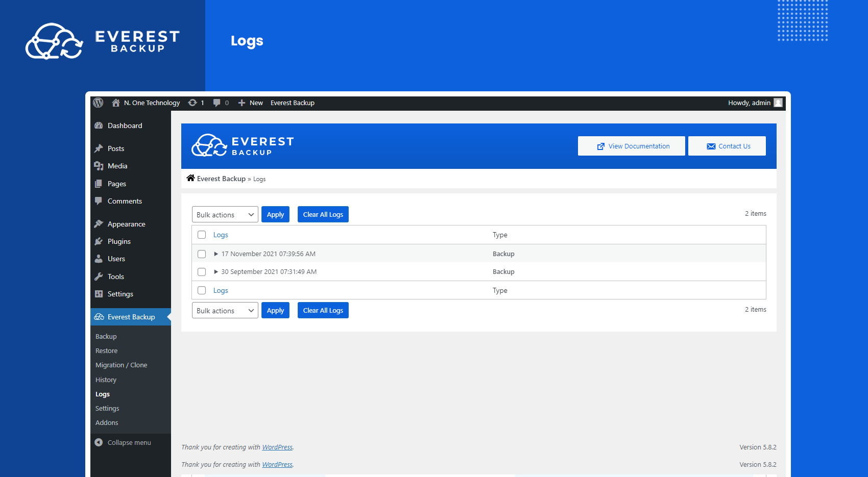
Task: Click the envelope icon on Contact Us
Action: 711,146
